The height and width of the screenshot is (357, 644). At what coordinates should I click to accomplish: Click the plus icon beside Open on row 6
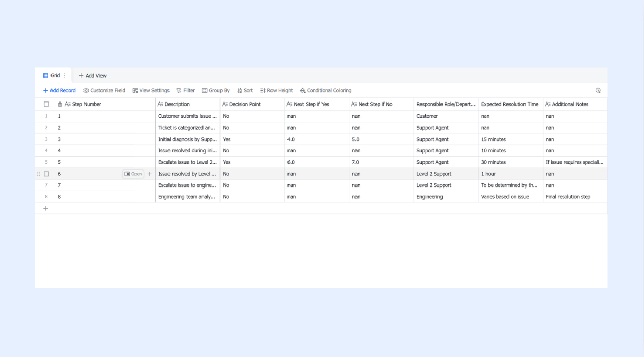tap(150, 174)
